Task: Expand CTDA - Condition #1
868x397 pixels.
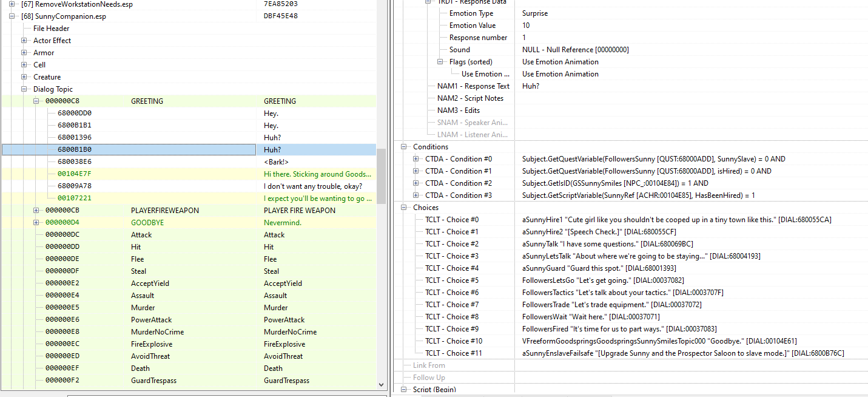Action: pyautogui.click(x=416, y=171)
